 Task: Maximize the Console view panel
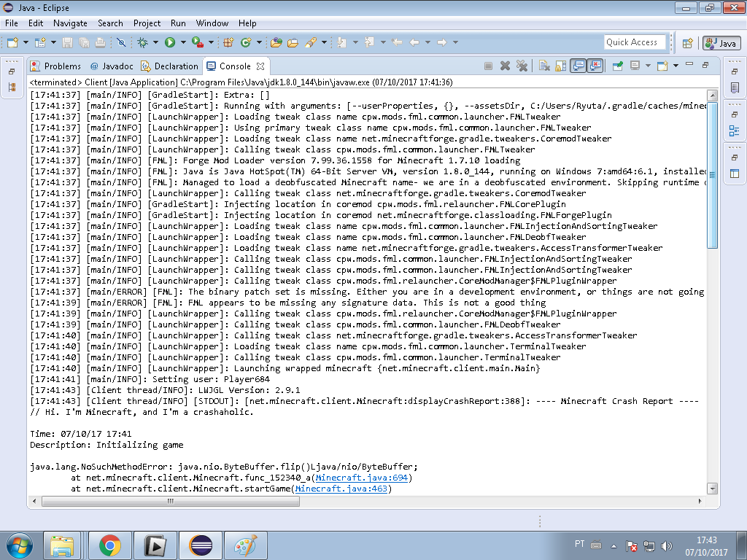[x=705, y=65]
